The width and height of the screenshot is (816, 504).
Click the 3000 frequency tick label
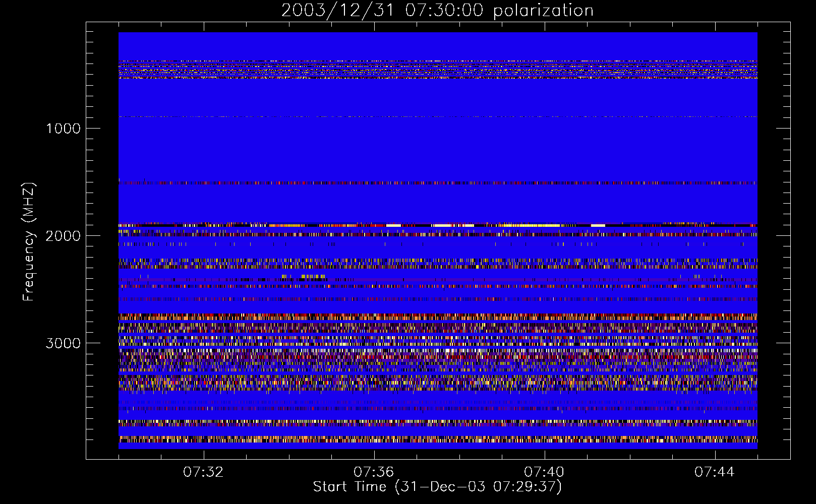pyautogui.click(x=64, y=343)
